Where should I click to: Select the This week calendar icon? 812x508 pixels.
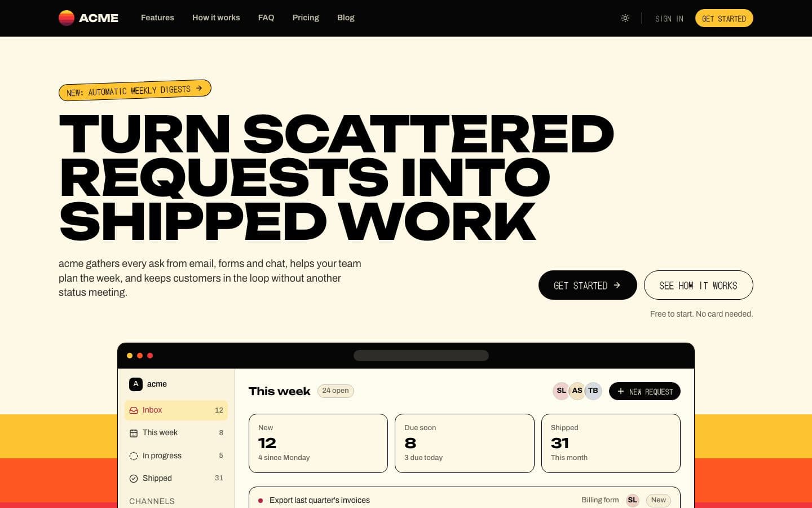(x=134, y=433)
